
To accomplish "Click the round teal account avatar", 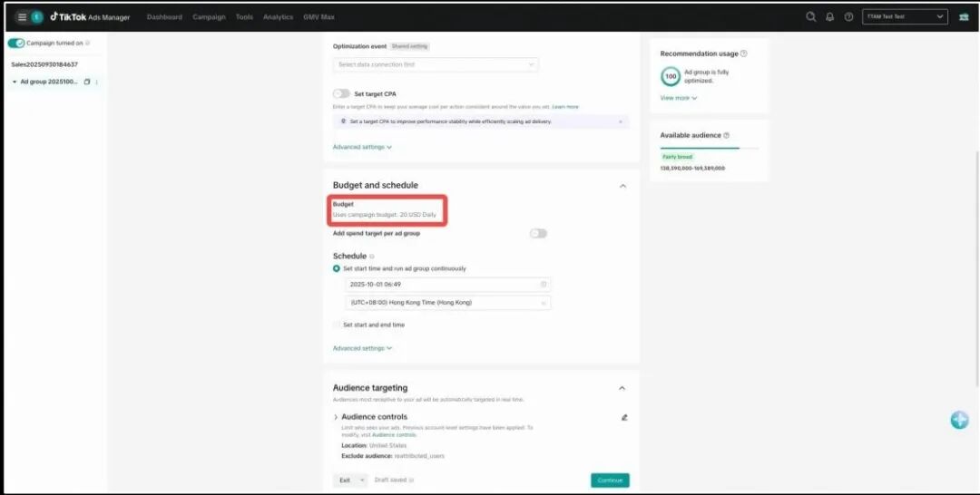I will click(37, 17).
